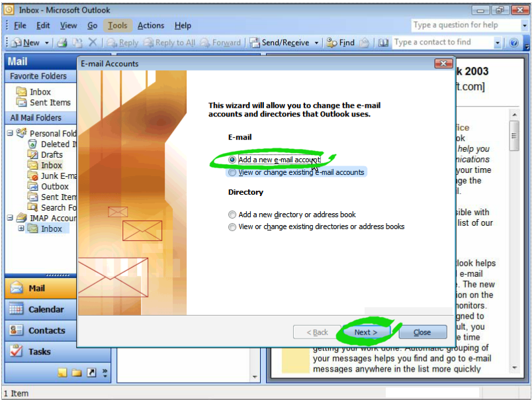Click Reply to All in toolbar
Viewport: 532px width, 400px height.
pyautogui.click(x=169, y=42)
